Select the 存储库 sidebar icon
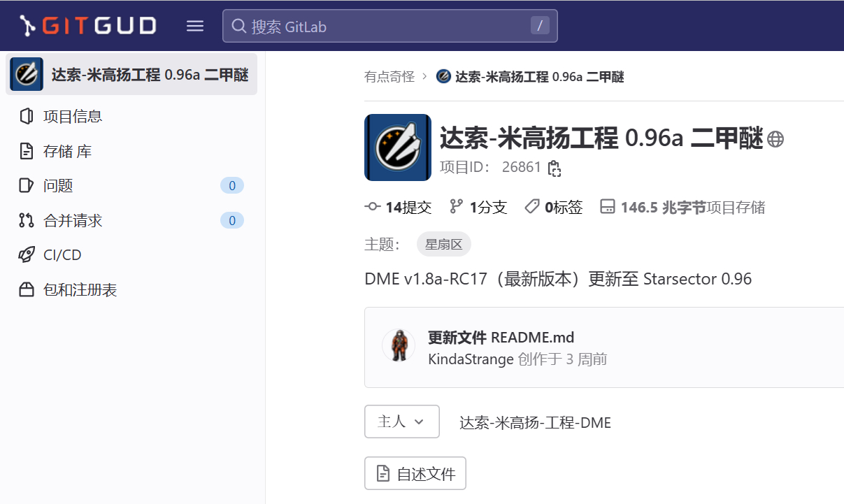 tap(26, 150)
